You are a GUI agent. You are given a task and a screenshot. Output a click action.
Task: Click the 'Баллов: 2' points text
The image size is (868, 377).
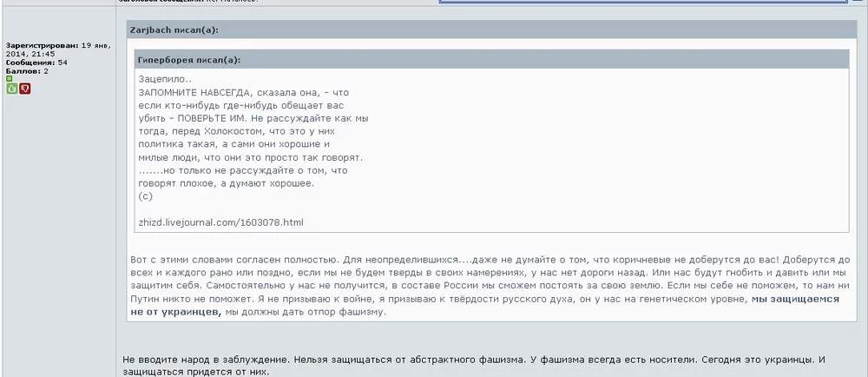click(x=27, y=71)
